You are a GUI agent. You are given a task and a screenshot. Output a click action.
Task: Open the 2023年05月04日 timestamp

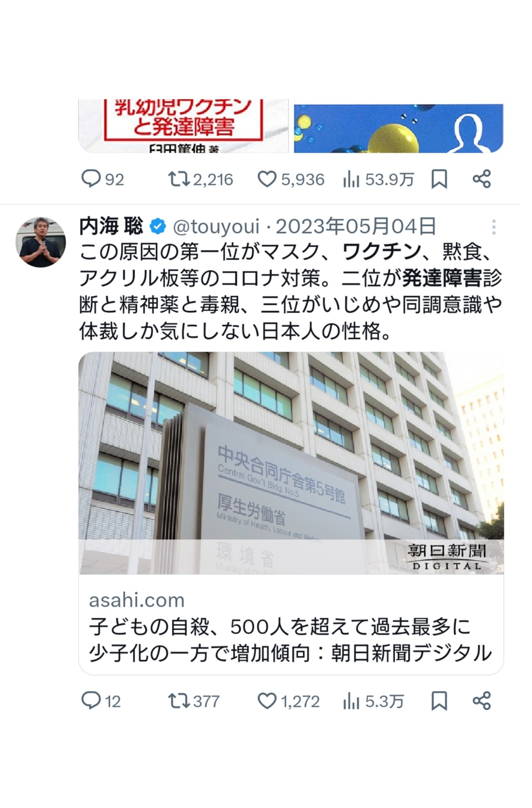(356, 227)
